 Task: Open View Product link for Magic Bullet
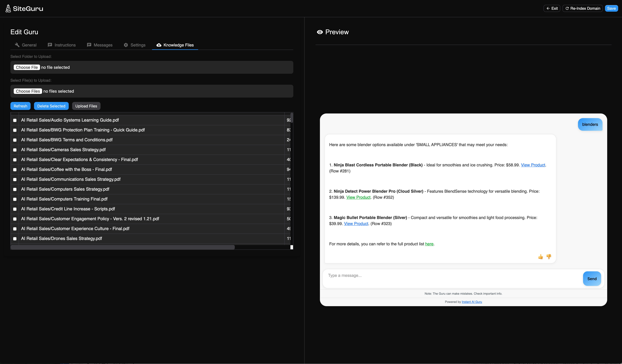pos(356,224)
